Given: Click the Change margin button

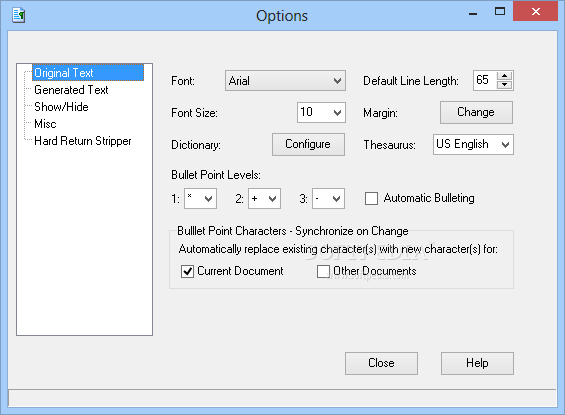Looking at the screenshot, I should [x=476, y=112].
